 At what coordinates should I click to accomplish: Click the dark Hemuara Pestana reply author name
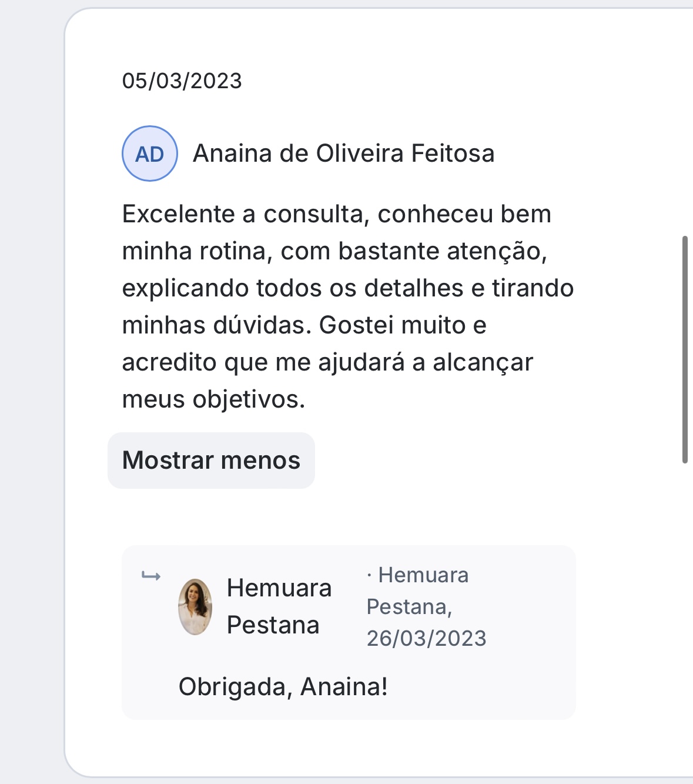click(x=279, y=606)
